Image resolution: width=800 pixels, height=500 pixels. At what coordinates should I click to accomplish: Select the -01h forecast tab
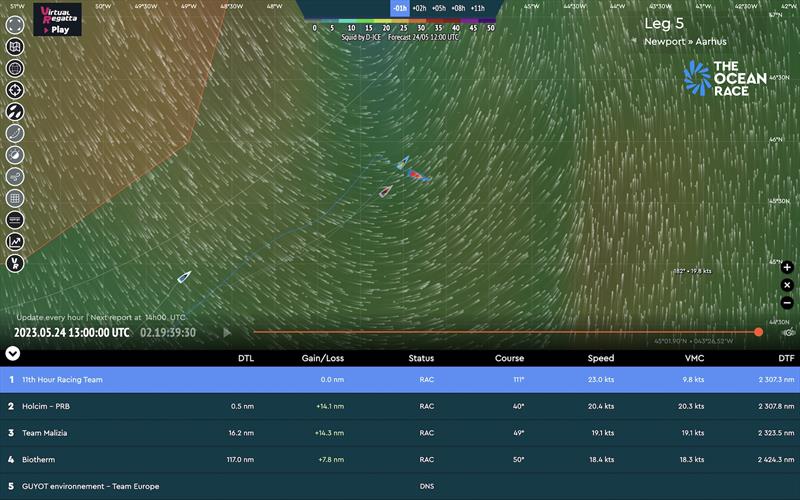click(400, 8)
